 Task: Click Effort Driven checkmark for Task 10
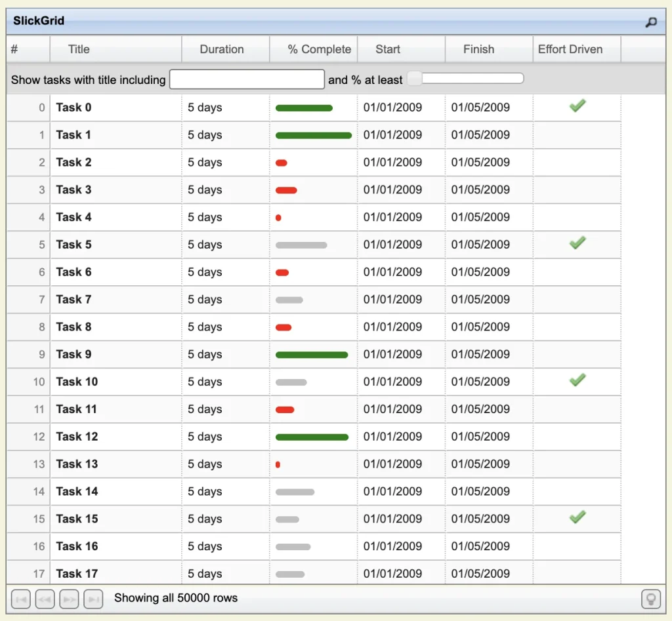pos(577,380)
